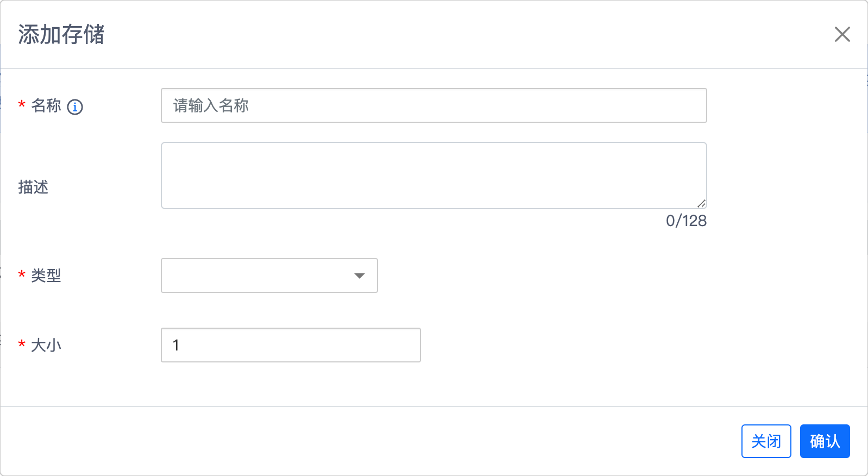The width and height of the screenshot is (868, 476).
Task: Focus the 大小 size input showing 1
Action: point(291,345)
